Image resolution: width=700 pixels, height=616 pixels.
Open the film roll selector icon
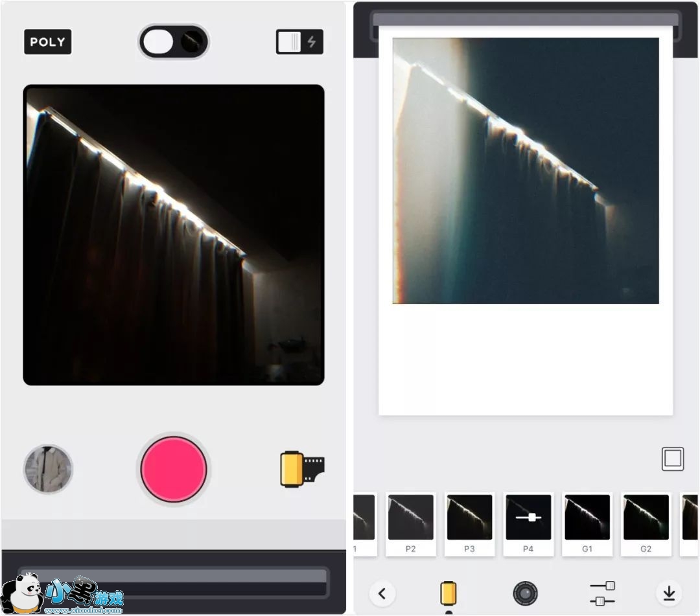[x=302, y=469]
